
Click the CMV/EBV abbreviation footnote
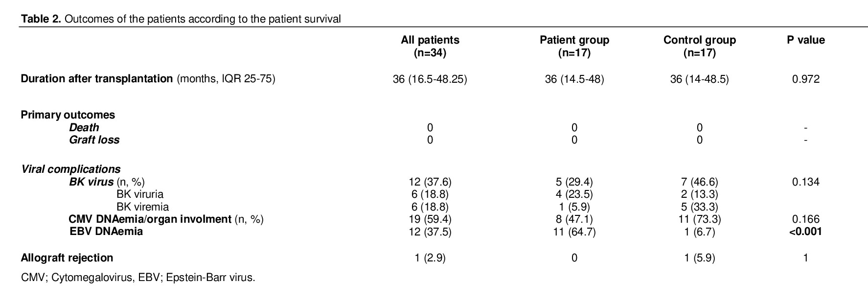138,278
